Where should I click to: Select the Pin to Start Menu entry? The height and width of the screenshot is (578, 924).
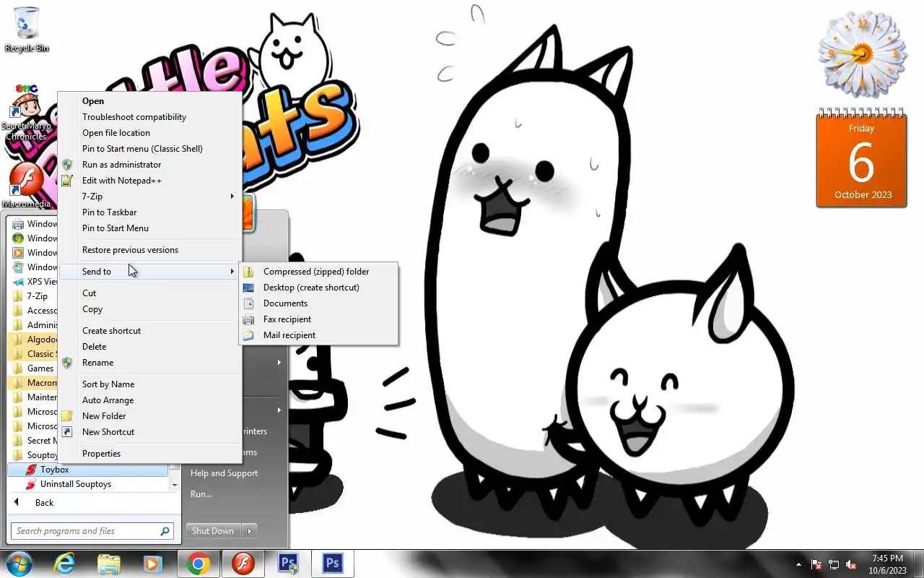149,228
